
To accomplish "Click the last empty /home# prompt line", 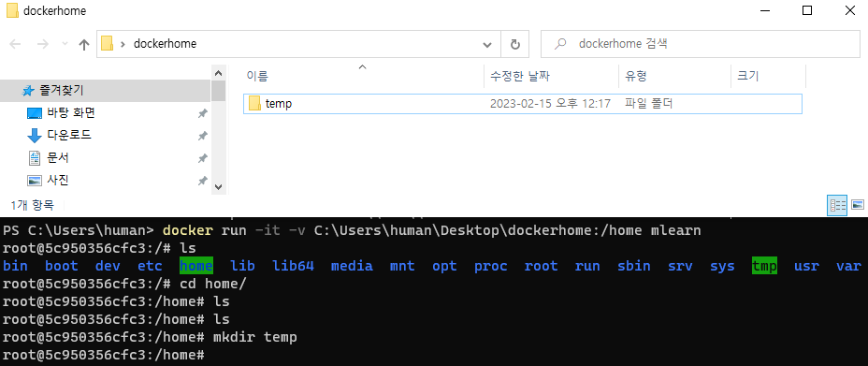I will [104, 355].
